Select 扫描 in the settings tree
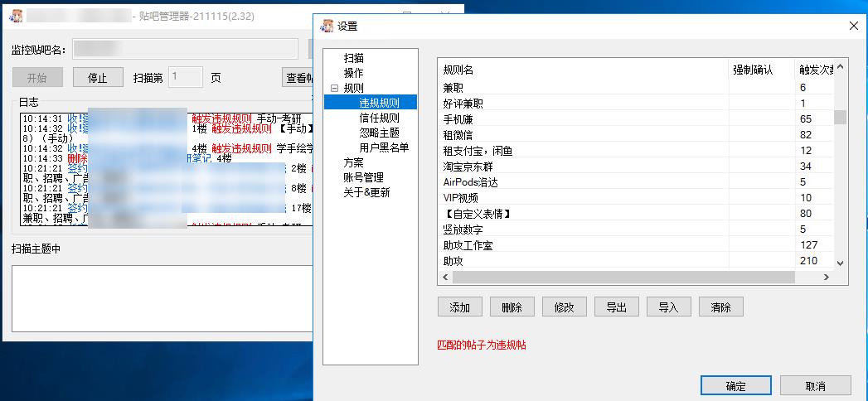This screenshot has width=868, height=401. coord(354,58)
